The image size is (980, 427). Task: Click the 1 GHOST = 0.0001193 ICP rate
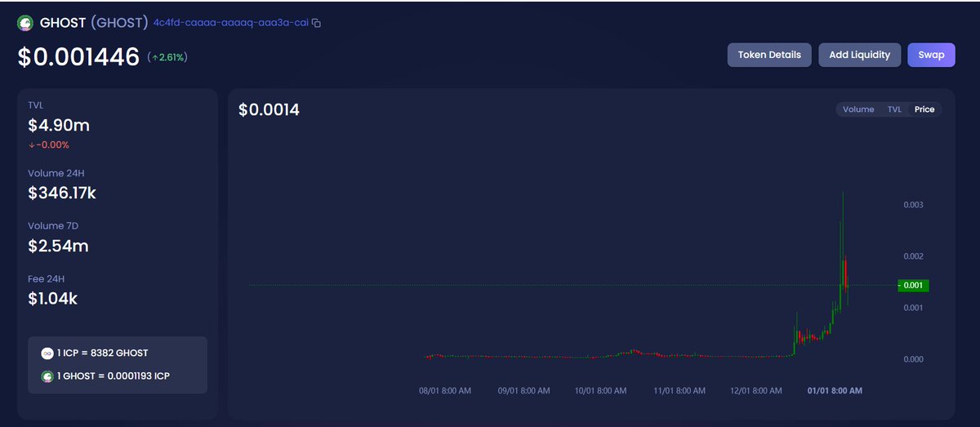113,376
